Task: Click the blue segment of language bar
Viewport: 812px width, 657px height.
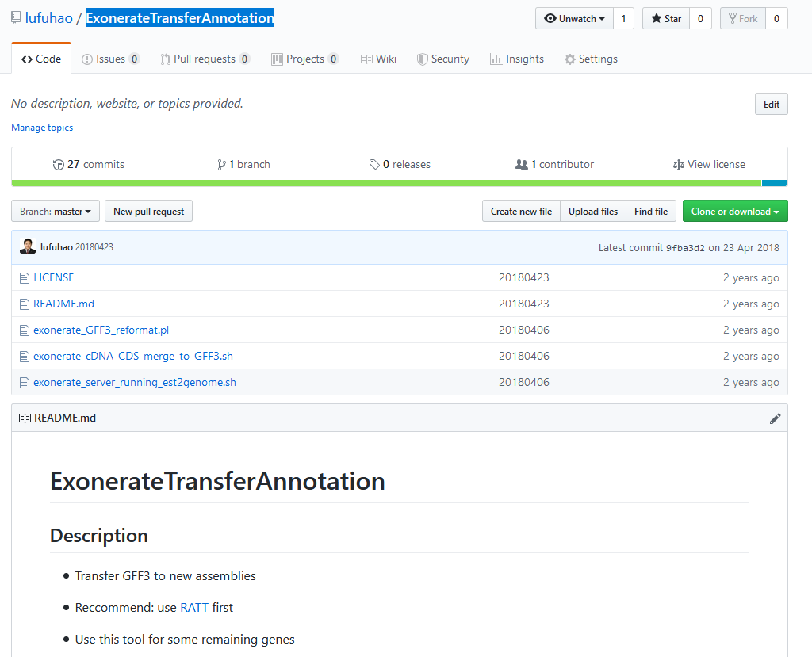Action: click(x=774, y=183)
